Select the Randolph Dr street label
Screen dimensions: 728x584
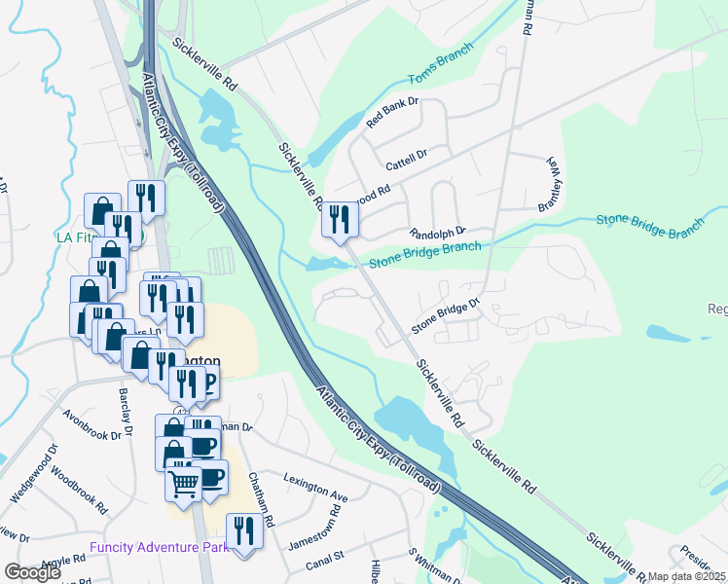coord(437,233)
